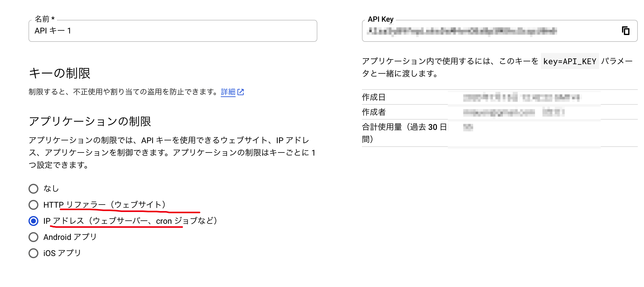This screenshot has width=644, height=287.
Task: Click into the 名前 input field
Action: 173,31
